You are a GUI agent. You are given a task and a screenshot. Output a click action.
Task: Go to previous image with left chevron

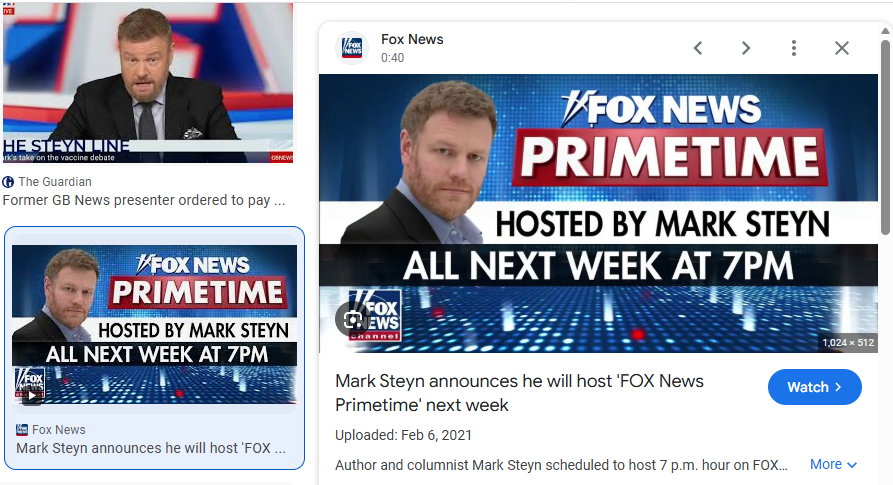click(x=698, y=48)
